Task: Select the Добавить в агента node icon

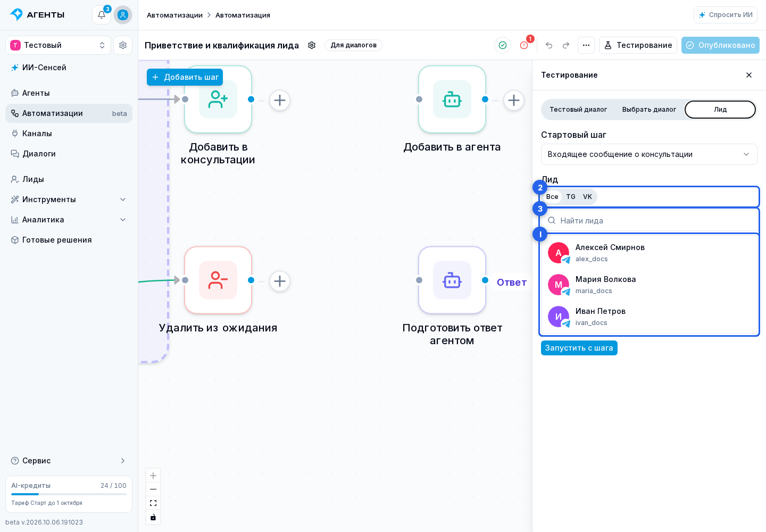Action: (x=452, y=99)
